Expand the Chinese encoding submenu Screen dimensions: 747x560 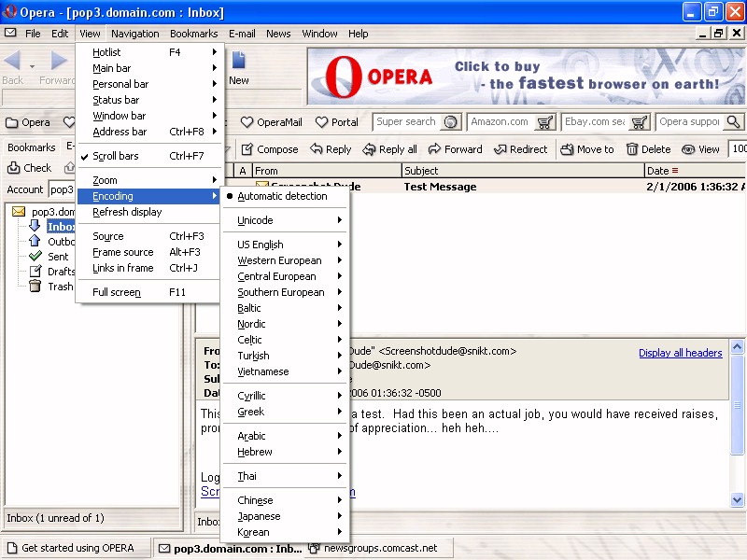(x=285, y=500)
